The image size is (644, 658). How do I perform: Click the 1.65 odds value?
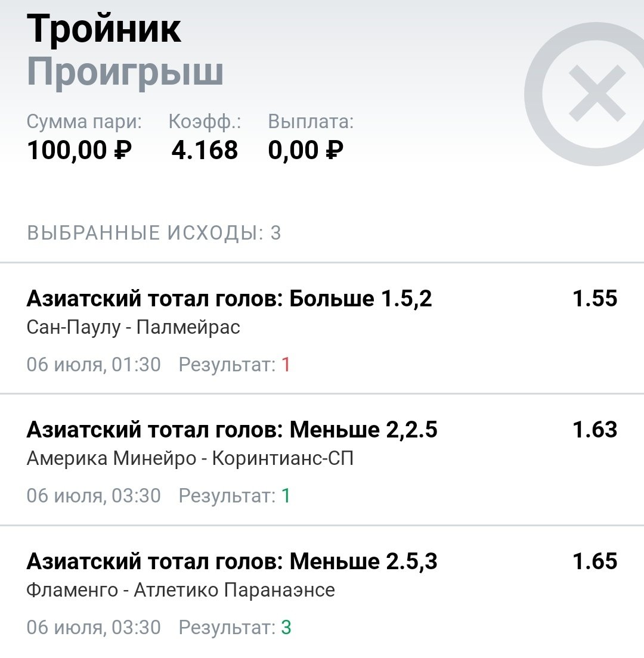click(595, 561)
